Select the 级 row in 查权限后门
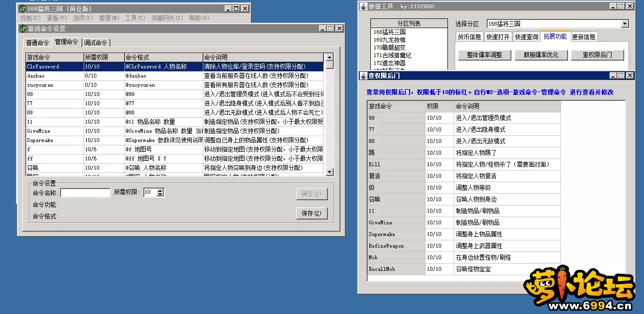Image resolution: width=644 pixels, height=314 pixels. (x=464, y=188)
